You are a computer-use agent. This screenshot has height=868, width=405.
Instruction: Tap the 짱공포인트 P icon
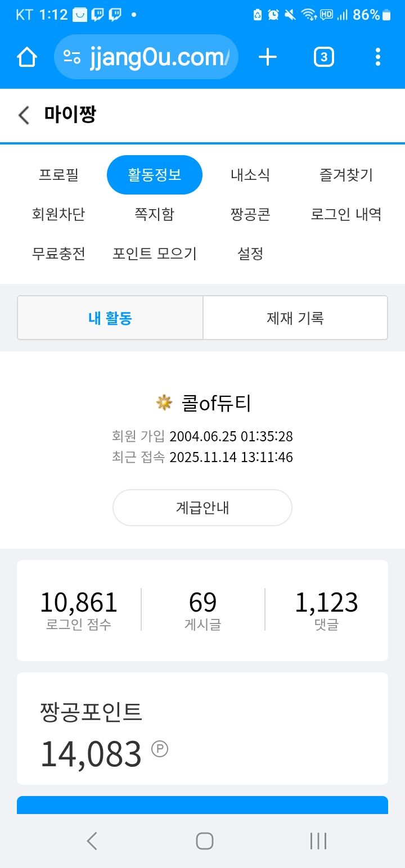click(x=160, y=749)
